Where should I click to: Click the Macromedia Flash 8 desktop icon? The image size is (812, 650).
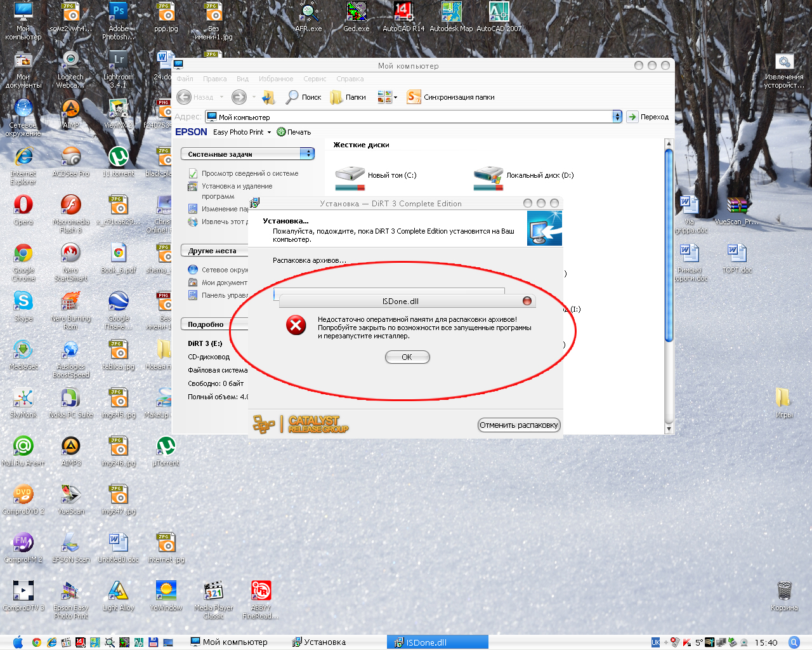(71, 214)
